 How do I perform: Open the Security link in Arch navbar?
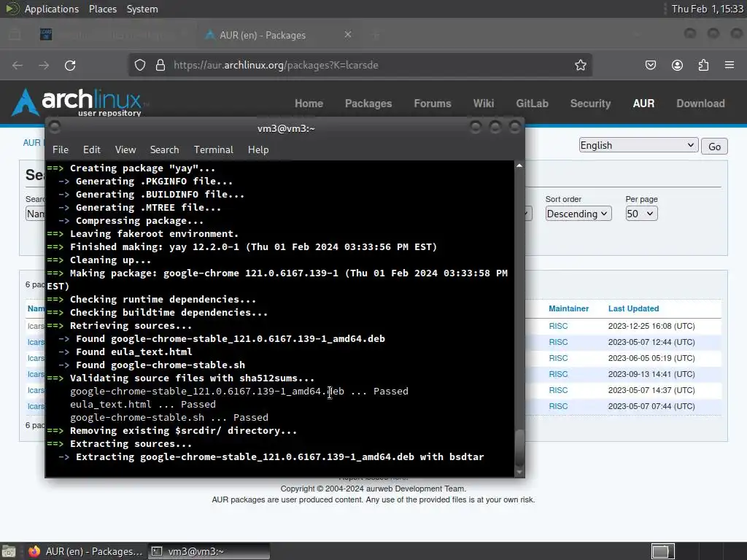(590, 104)
